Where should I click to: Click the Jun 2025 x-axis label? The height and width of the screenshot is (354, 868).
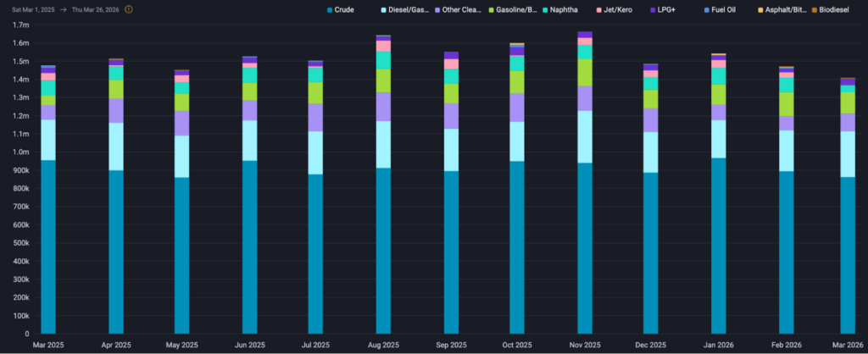point(250,346)
